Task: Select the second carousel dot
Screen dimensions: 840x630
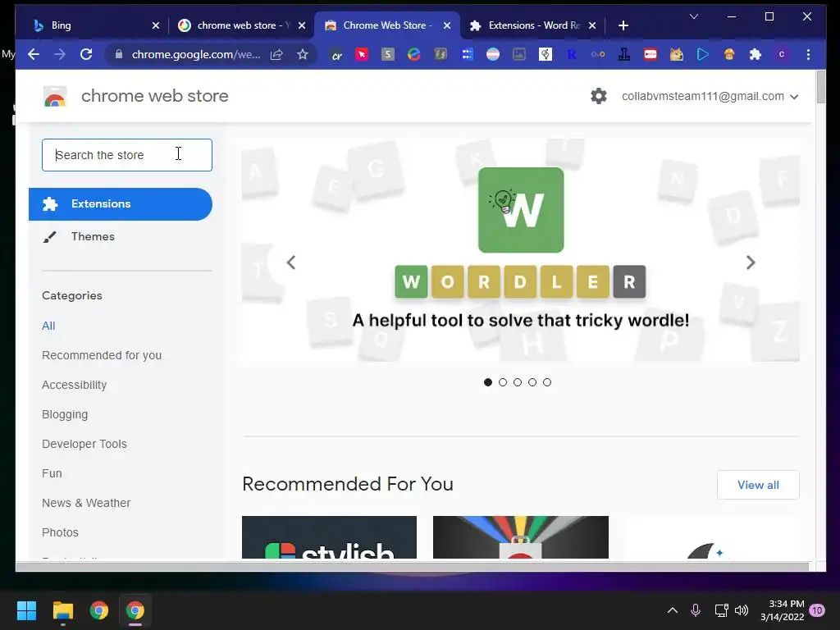Action: point(503,382)
